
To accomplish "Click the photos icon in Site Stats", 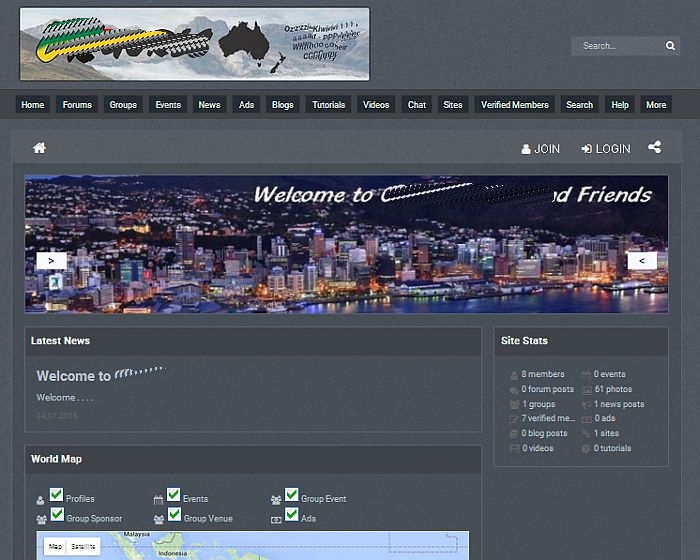I will tap(586, 390).
